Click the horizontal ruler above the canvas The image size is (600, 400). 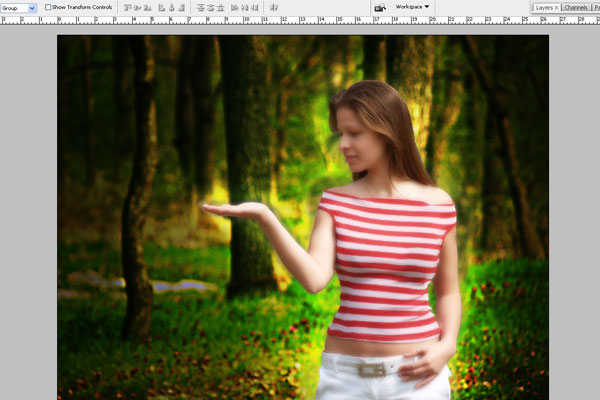tap(300, 19)
